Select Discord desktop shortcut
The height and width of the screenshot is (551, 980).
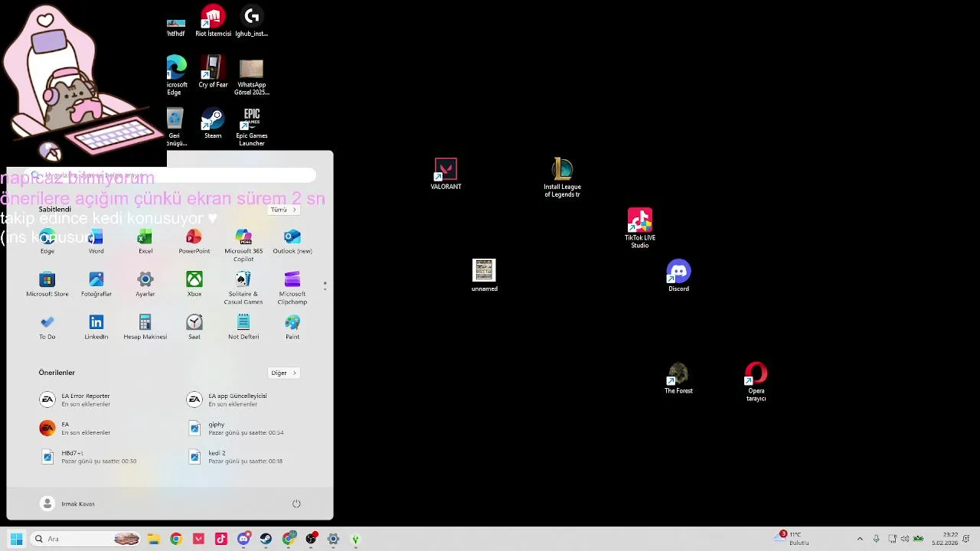pyautogui.click(x=678, y=275)
